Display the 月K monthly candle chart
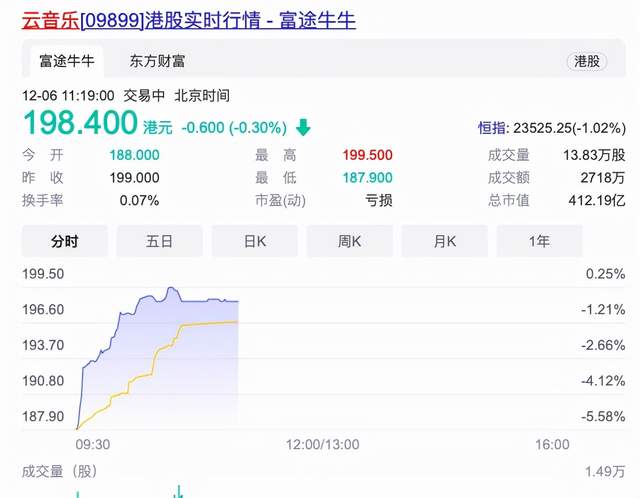640x498 pixels. (x=444, y=241)
